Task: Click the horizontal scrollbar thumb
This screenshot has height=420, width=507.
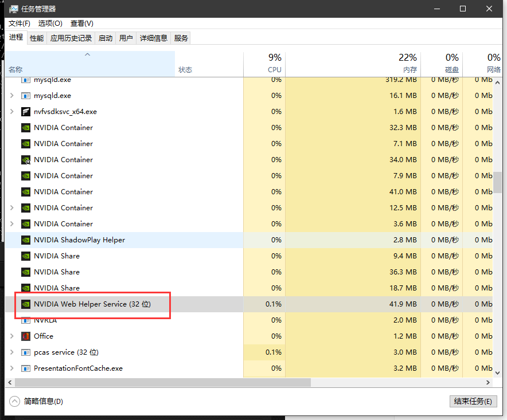Action: (x=163, y=383)
